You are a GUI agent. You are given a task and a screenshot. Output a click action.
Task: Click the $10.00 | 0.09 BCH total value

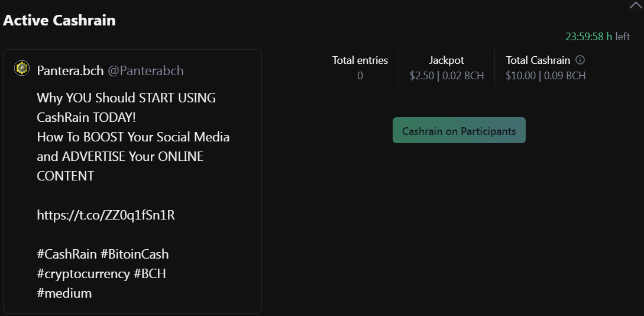click(x=545, y=76)
